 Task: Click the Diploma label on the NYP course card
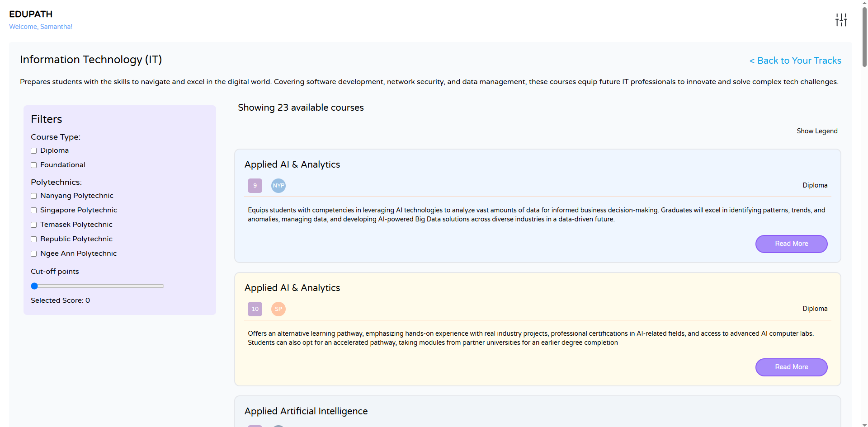[x=815, y=185]
